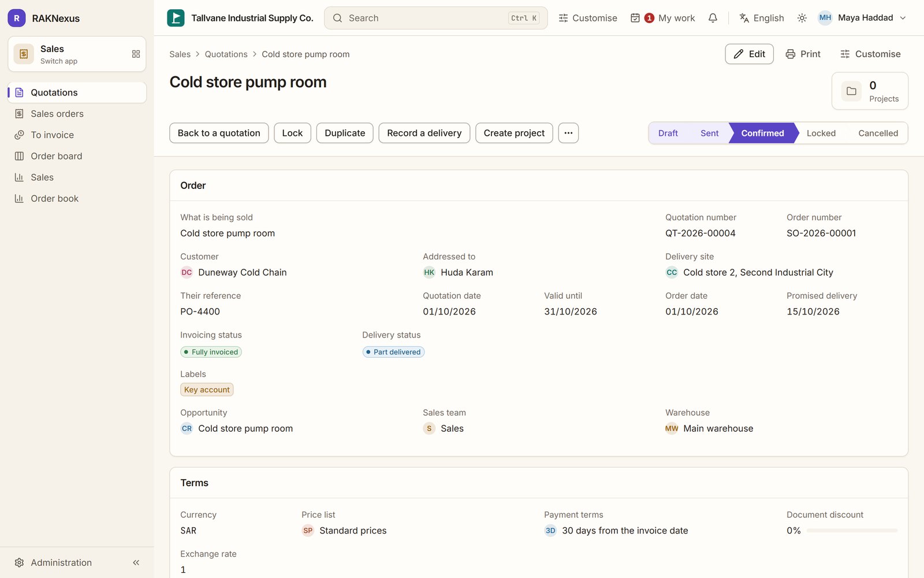The image size is (924, 578).
Task: Select the Draft status stage
Action: coord(668,133)
